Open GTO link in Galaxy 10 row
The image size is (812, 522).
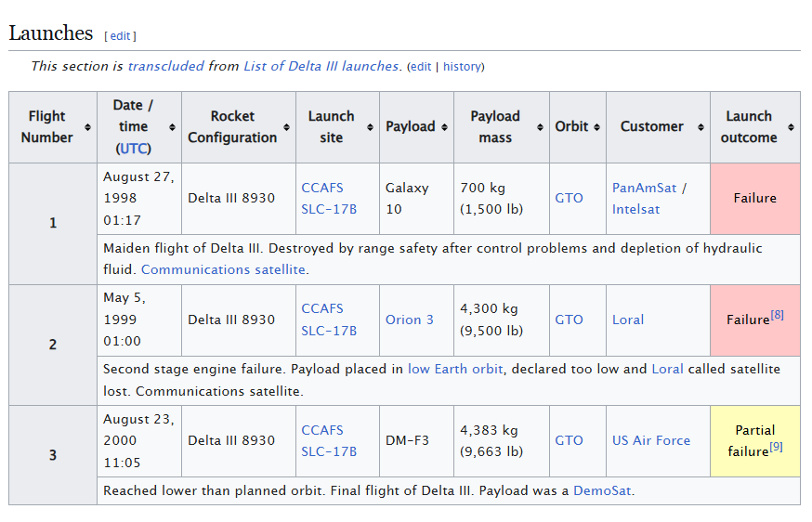coord(569,199)
